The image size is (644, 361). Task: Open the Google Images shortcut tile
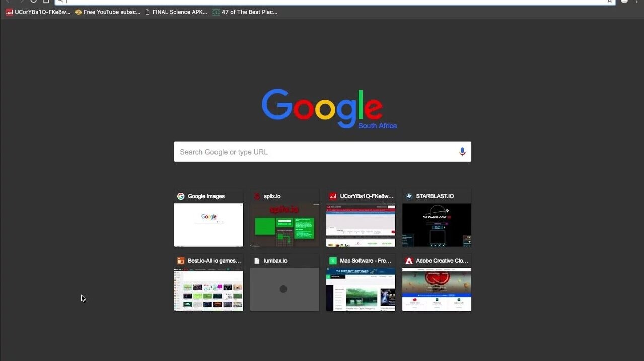pos(208,218)
